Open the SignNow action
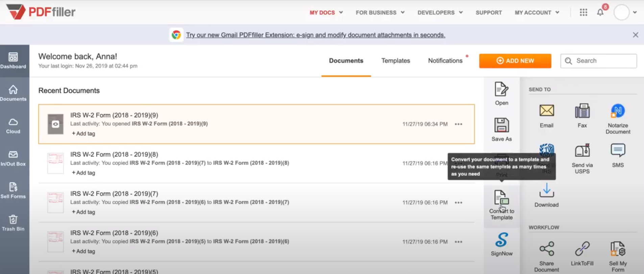The width and height of the screenshot is (644, 274). (501, 244)
